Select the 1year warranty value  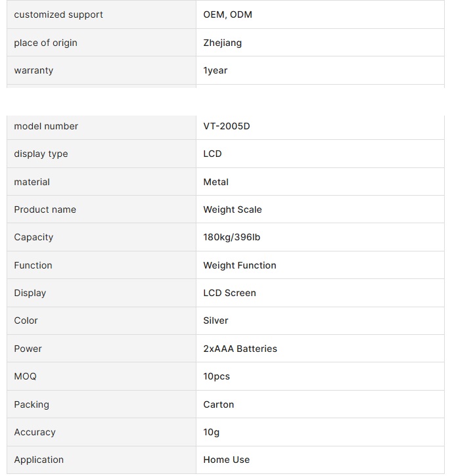pyautogui.click(x=215, y=70)
